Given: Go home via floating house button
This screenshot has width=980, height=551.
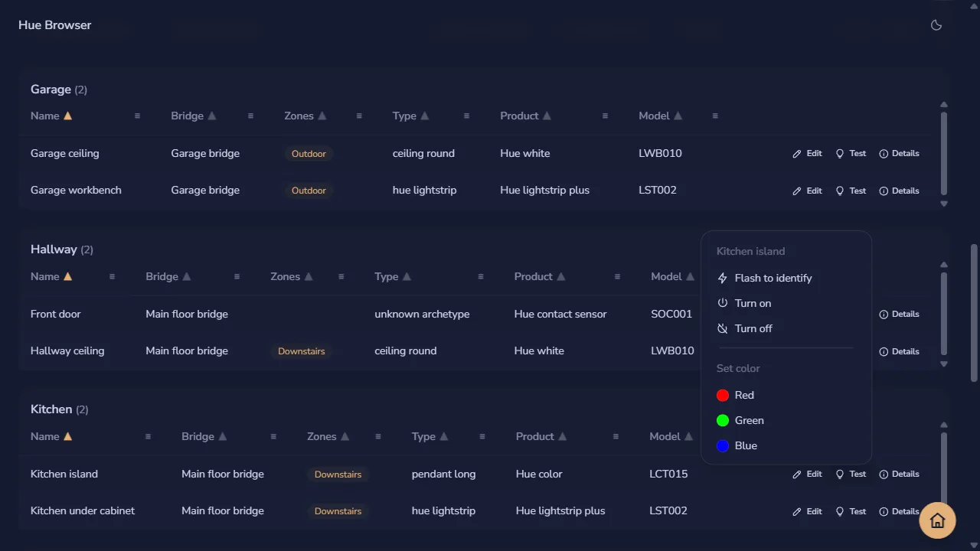Looking at the screenshot, I should (937, 520).
